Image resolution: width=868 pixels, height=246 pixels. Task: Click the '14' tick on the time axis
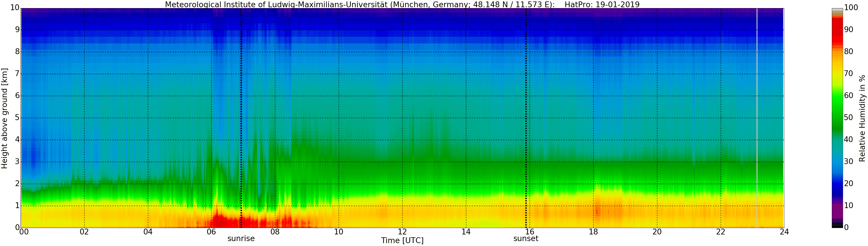point(466,232)
